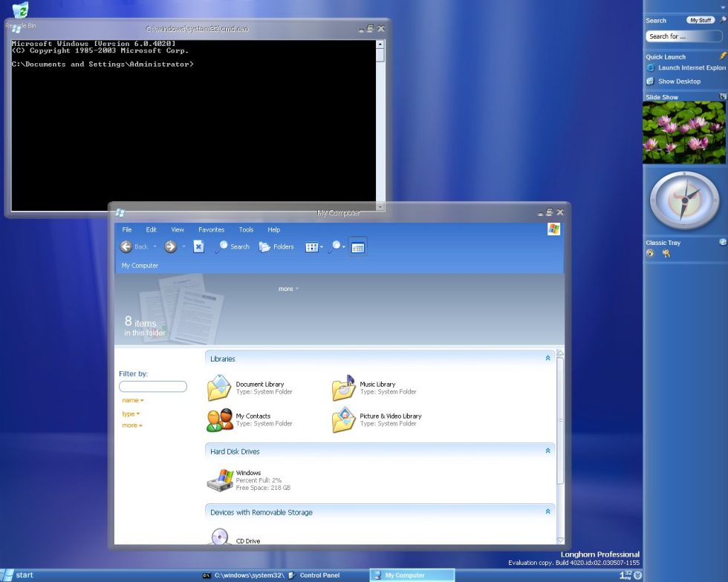This screenshot has width=728, height=582.
Task: Click the calendar-style toolbar icon
Action: click(x=357, y=248)
